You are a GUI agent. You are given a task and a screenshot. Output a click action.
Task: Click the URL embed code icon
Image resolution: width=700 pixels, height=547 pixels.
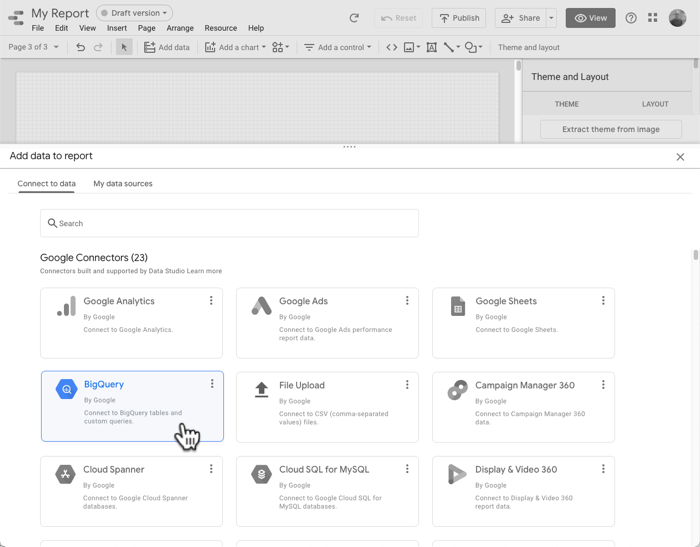pos(391,47)
